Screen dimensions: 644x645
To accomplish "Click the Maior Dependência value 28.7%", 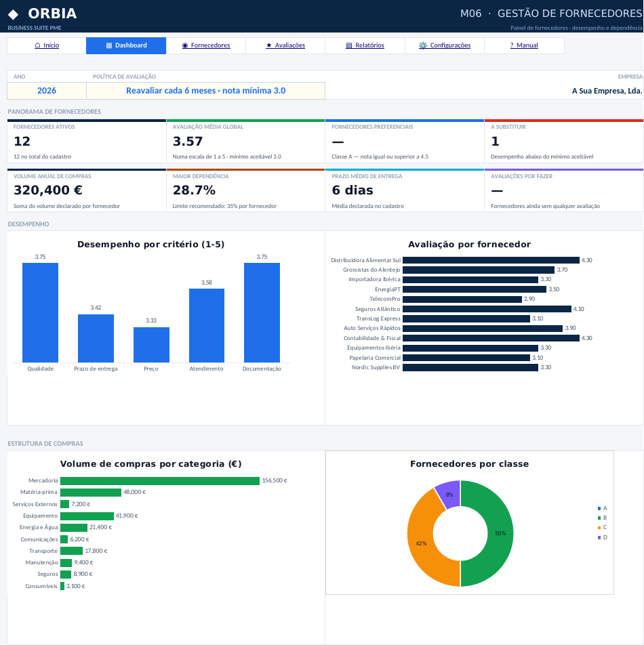I will (194, 190).
